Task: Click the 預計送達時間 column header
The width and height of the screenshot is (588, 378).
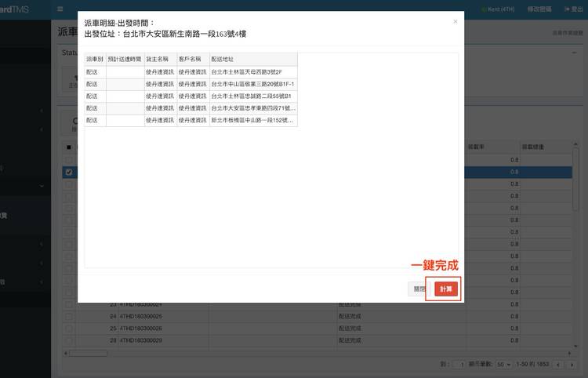Action: [x=125, y=59]
